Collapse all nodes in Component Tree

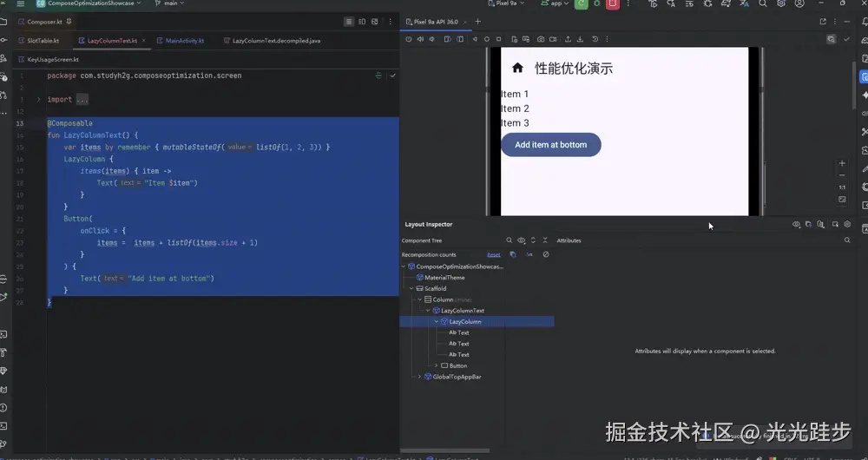click(545, 240)
